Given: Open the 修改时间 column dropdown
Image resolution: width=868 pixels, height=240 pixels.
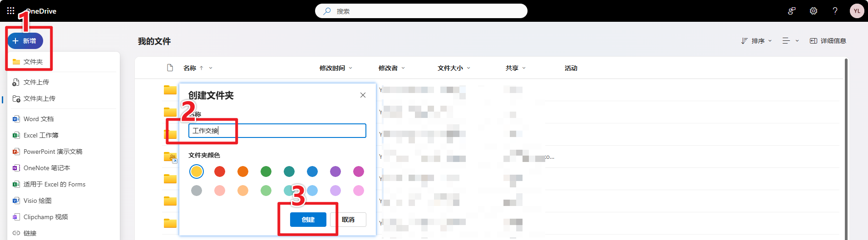Looking at the screenshot, I should (335, 68).
